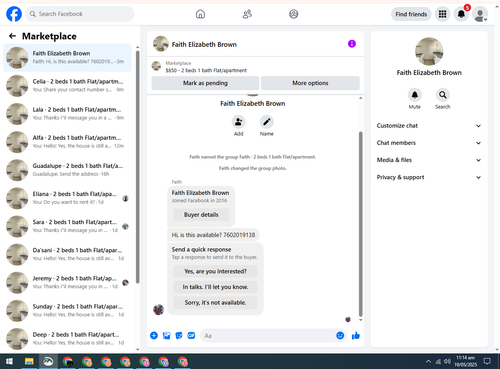Viewport: 500px width, 369px height.
Task: Open the notifications bell icon
Action: click(461, 14)
